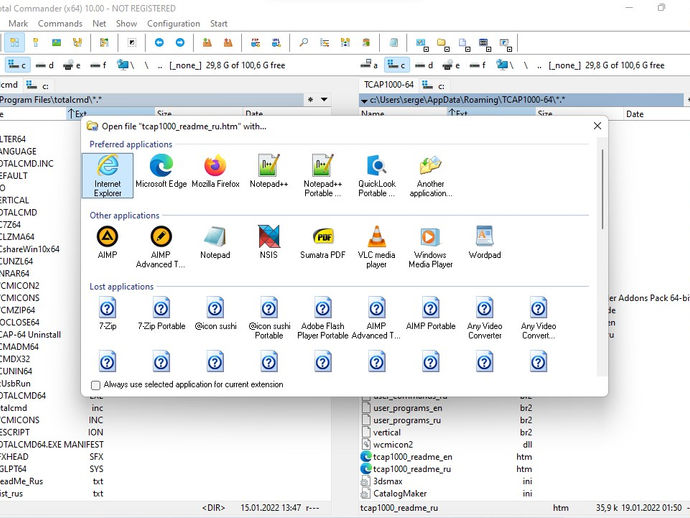
Task: Click the blue back arrow in toolbar
Action: 159,43
